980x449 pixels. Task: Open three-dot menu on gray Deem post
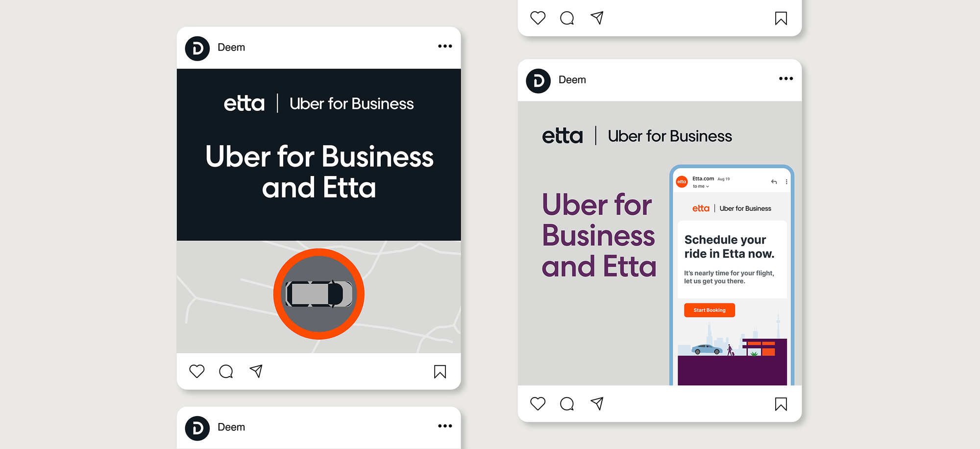786,78
